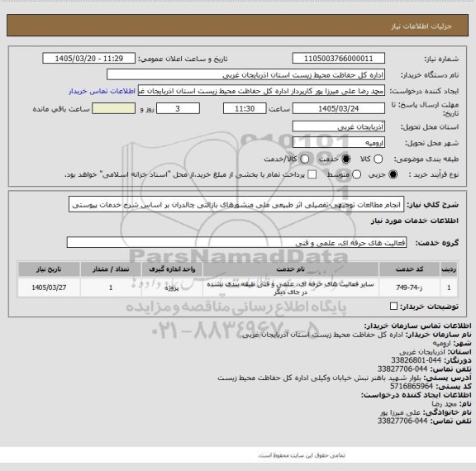Image resolution: width=476 pixels, height=471 pixels.
Task: Select the متوسط purchase type radio
Action: [x=356, y=174]
